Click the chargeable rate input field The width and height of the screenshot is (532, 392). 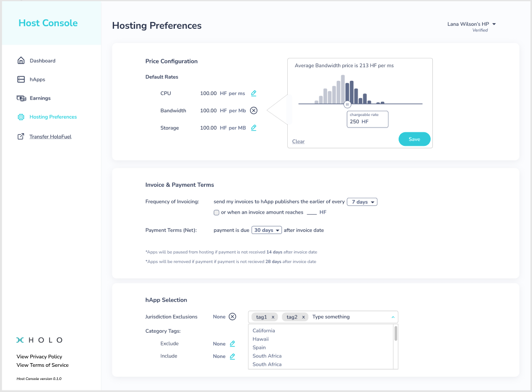368,119
